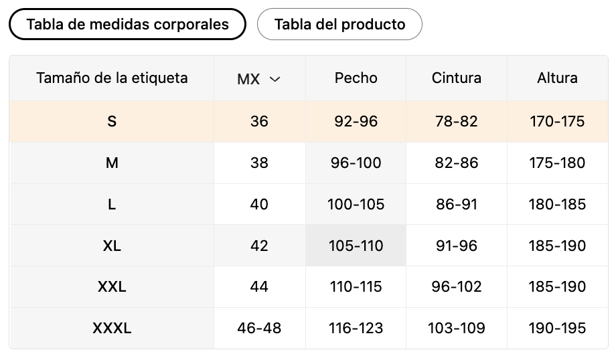The image size is (616, 364).
Task: Click the 96-102 waist cell for XXL
Action: (x=456, y=287)
